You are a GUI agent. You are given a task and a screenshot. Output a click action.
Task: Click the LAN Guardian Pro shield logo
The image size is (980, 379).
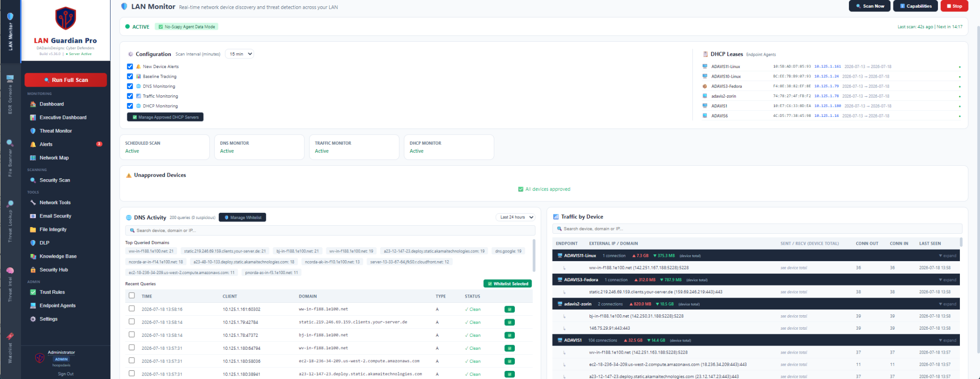coord(66,18)
